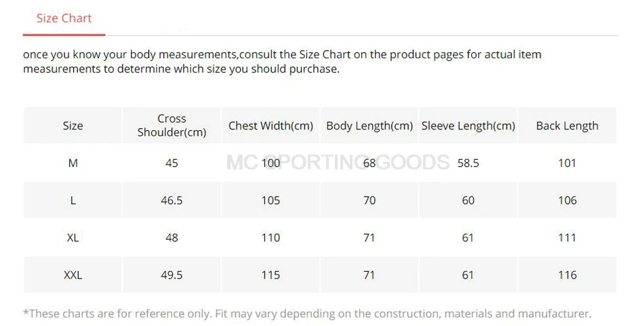The image size is (644, 326).
Task: Open the Size Chart tab
Action: tap(64, 18)
